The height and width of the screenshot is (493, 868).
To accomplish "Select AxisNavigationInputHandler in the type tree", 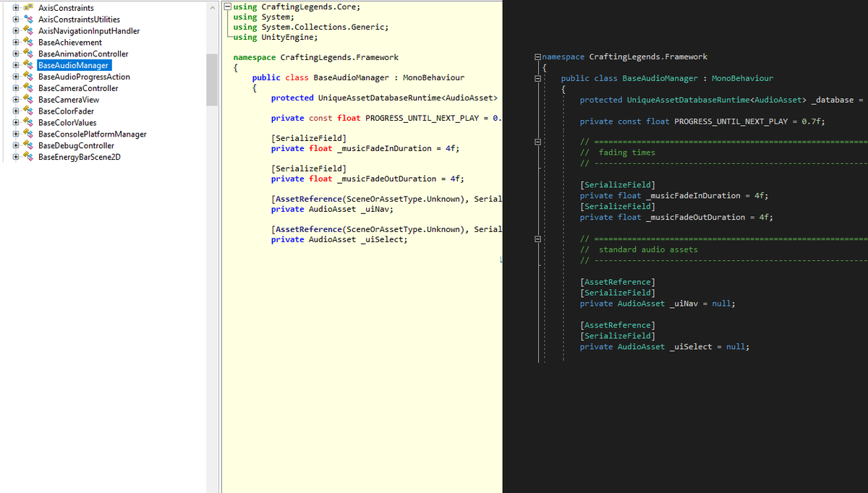I will pos(89,31).
